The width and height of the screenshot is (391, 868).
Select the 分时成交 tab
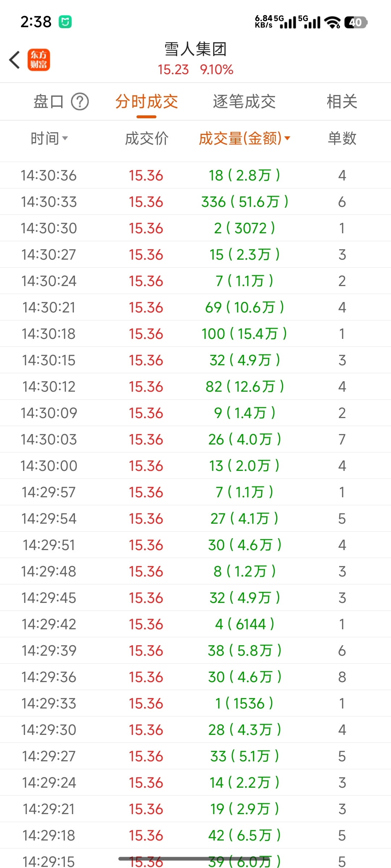[x=146, y=102]
